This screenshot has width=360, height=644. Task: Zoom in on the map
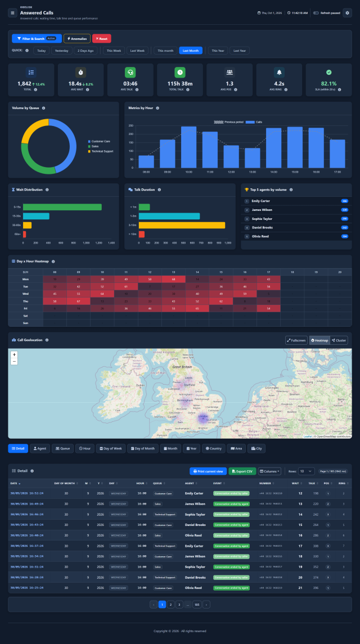click(15, 354)
